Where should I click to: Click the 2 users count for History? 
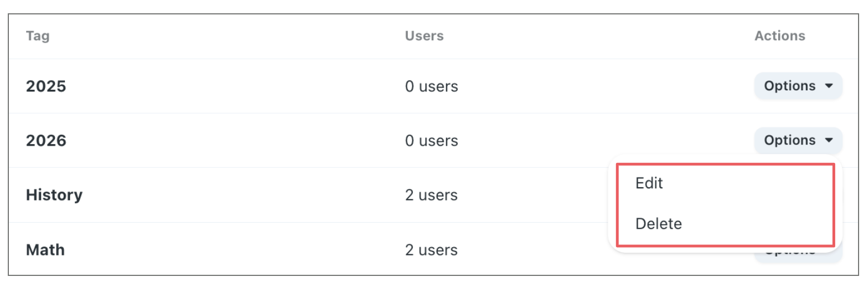coord(431,195)
